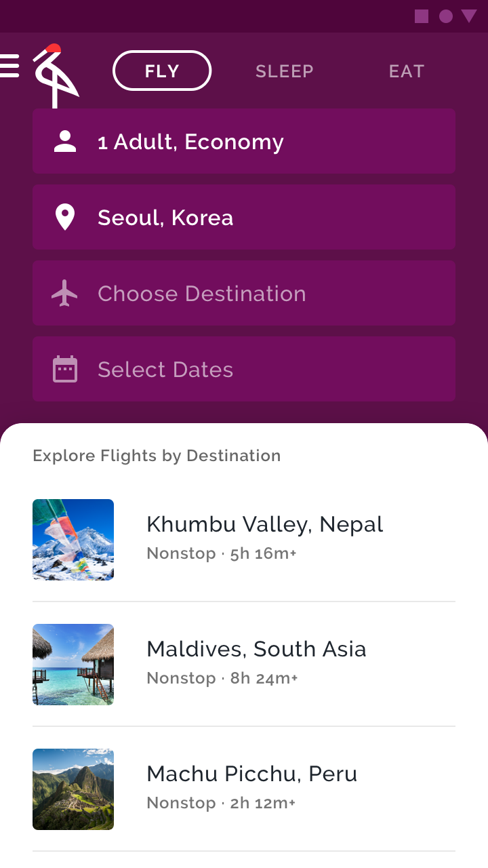Viewport: 488px width, 868px height.
Task: Select the FLY tab
Action: point(162,71)
